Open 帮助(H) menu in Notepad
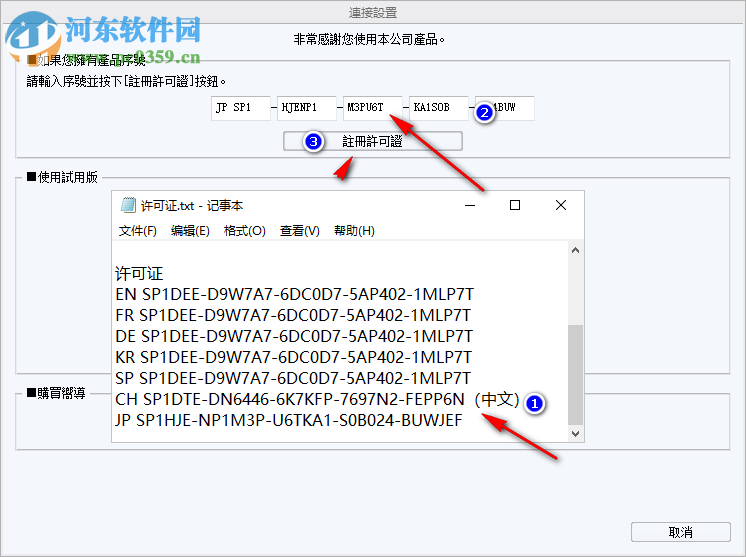The image size is (746, 557). 354,231
